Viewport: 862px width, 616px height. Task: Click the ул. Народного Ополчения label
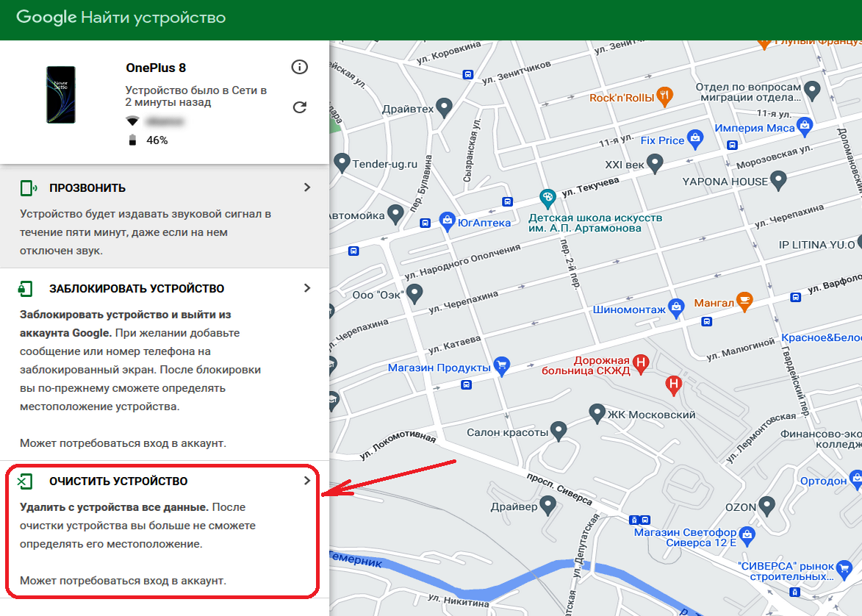[463, 261]
